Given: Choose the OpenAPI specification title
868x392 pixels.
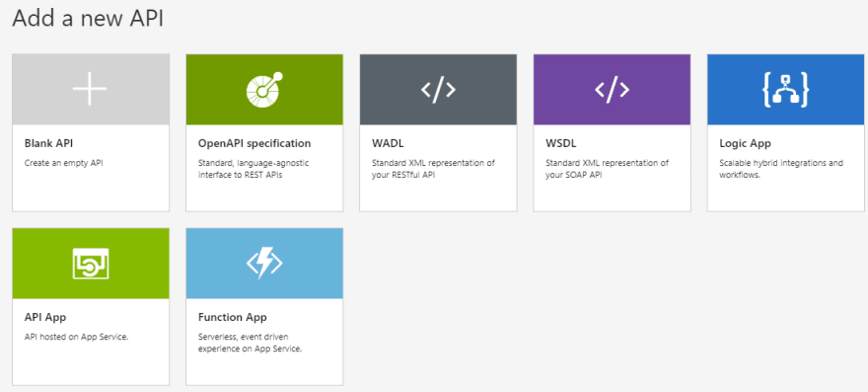Looking at the screenshot, I should point(254,143).
